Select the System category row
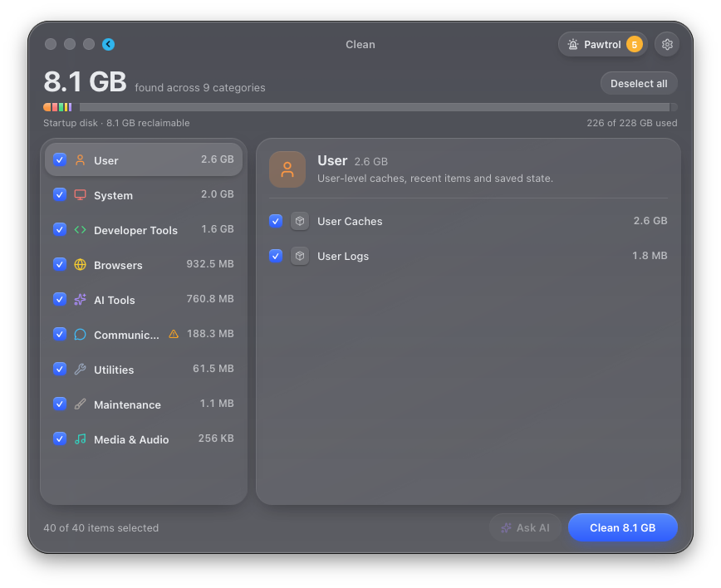 click(x=144, y=194)
